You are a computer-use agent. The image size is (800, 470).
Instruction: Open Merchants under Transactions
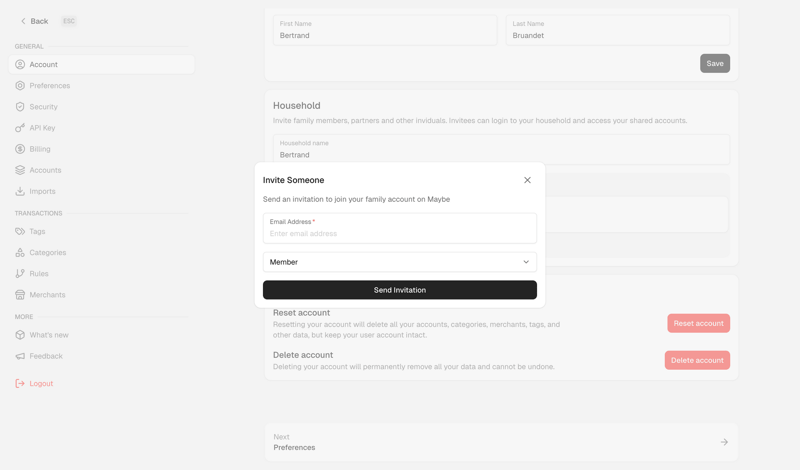(x=102, y=295)
